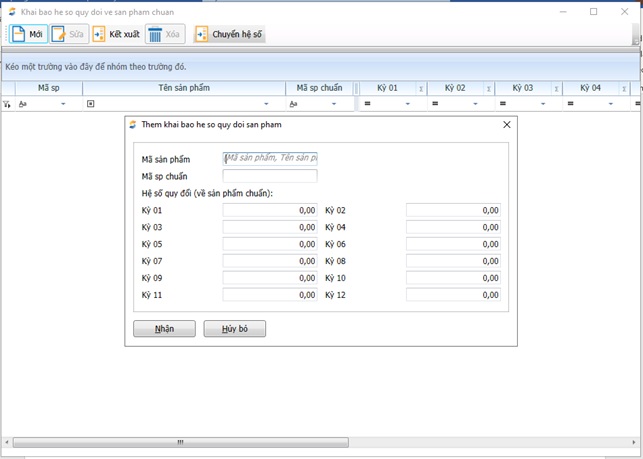643x459 pixels.
Task: Click the filter operator icon under Tên sản phẩm
Action: (x=90, y=104)
